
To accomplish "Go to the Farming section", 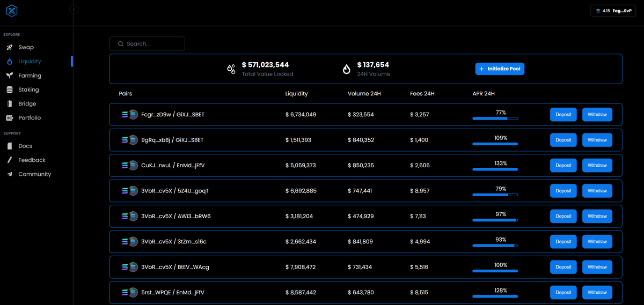I will (x=30, y=76).
